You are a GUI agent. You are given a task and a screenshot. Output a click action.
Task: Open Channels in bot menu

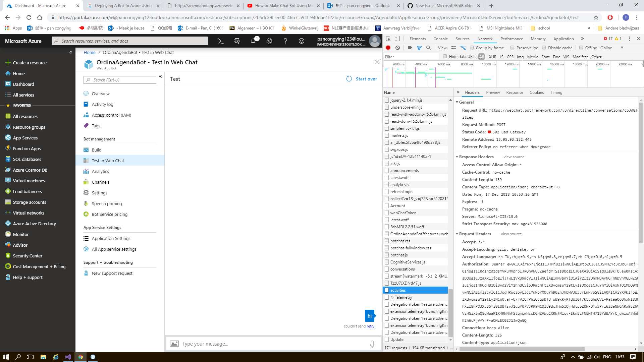pos(101,182)
